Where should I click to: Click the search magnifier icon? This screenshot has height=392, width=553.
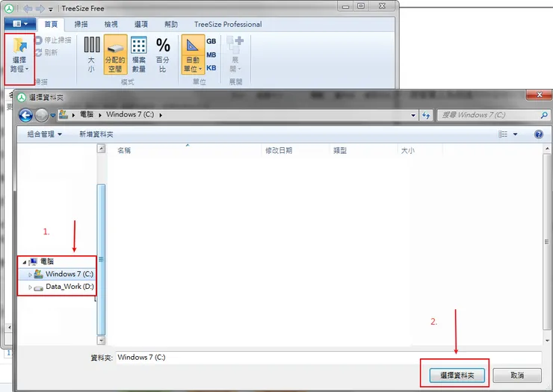coord(544,115)
